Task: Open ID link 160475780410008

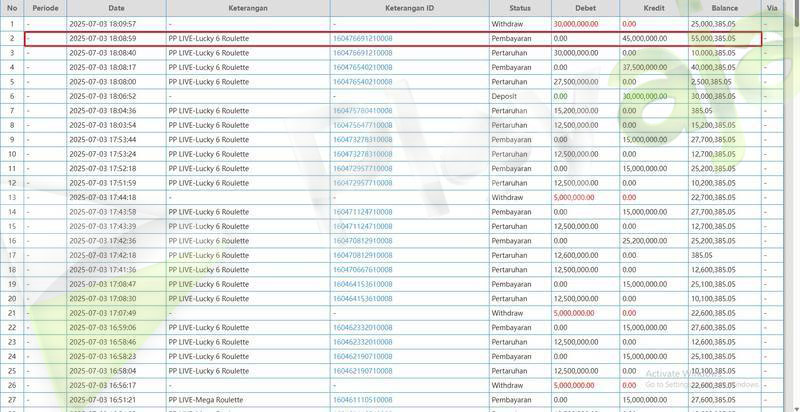Action: (x=362, y=111)
